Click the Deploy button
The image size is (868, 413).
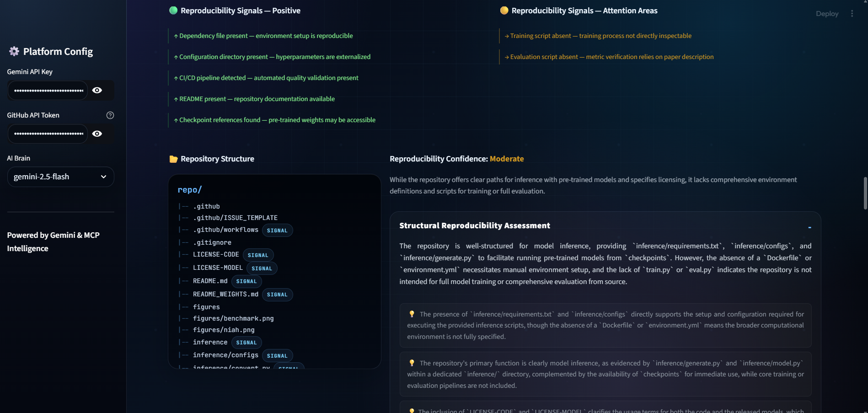click(827, 14)
